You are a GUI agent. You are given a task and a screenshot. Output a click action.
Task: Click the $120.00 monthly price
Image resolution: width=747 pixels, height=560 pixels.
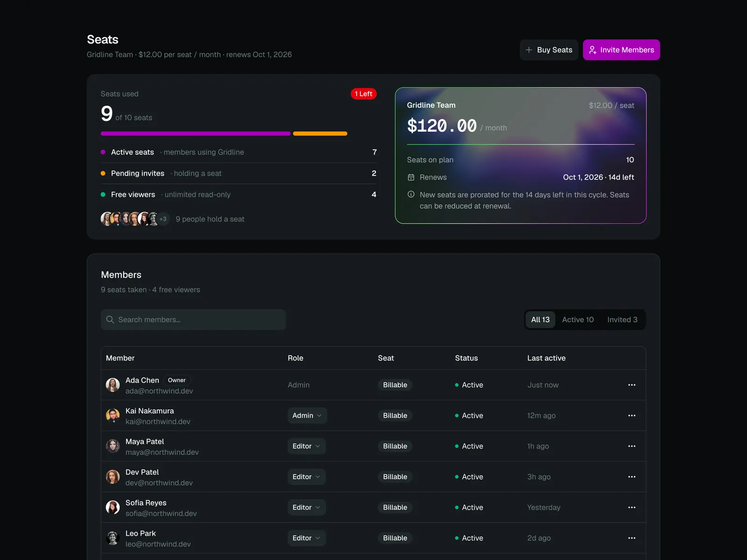pos(442,126)
